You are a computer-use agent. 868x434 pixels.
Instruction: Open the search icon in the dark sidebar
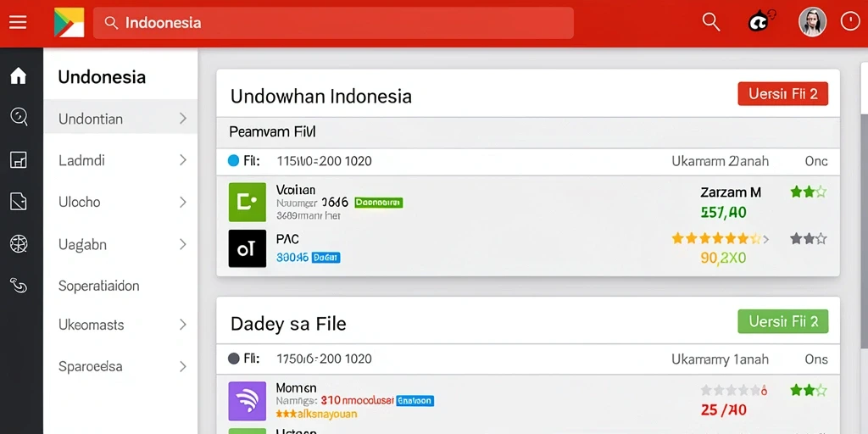[x=19, y=117]
